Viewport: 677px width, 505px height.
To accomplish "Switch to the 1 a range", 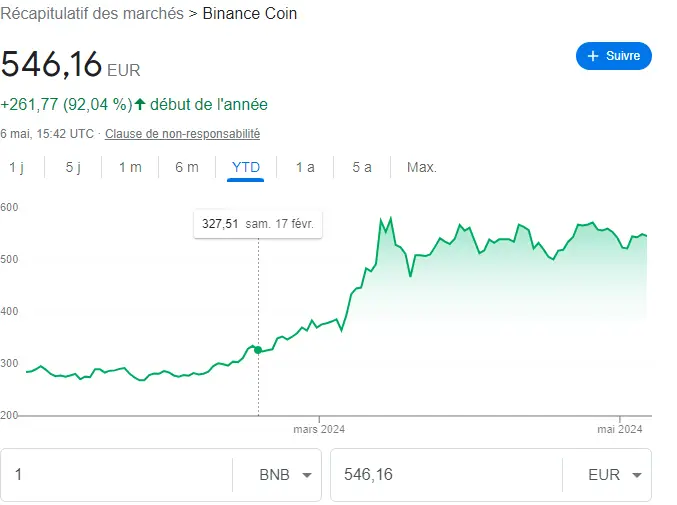I will tap(305, 167).
